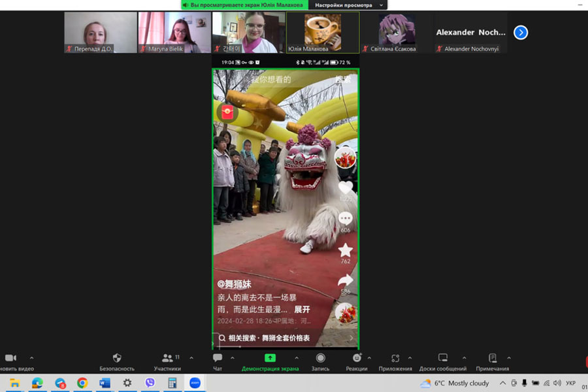
Task: Open Reactions (Реакции) smiley icon
Action: 356,358
